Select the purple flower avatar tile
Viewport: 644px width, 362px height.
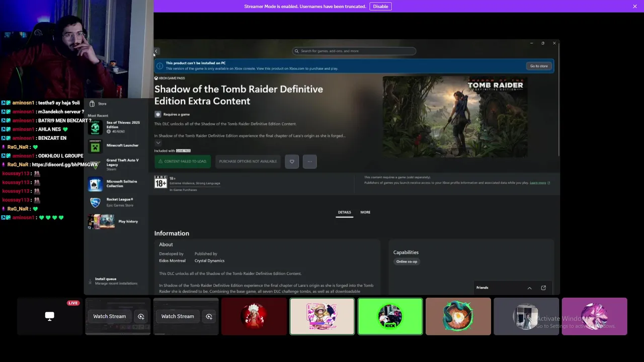[x=594, y=316]
